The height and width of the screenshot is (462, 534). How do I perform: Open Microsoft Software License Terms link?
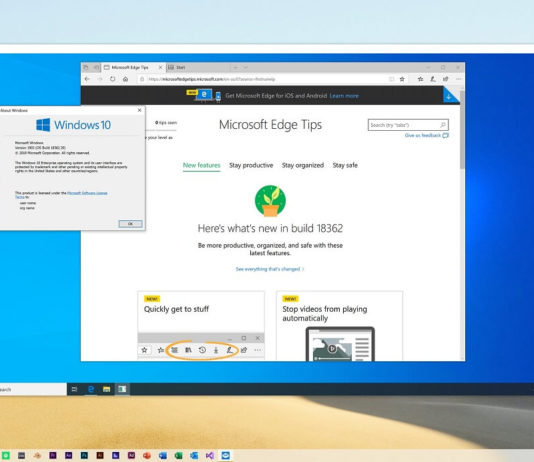point(87,193)
